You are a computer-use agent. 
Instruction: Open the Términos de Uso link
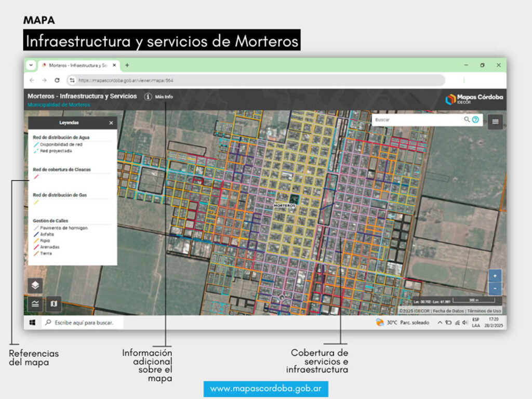coord(485,311)
